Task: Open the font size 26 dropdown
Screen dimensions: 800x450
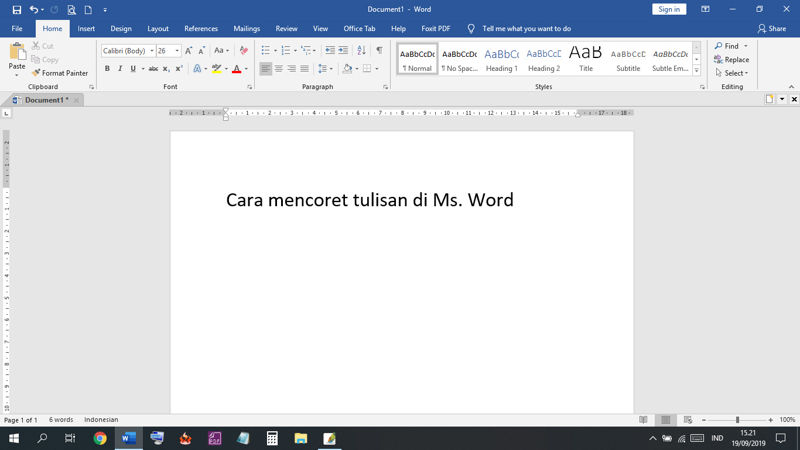Action: [x=177, y=51]
